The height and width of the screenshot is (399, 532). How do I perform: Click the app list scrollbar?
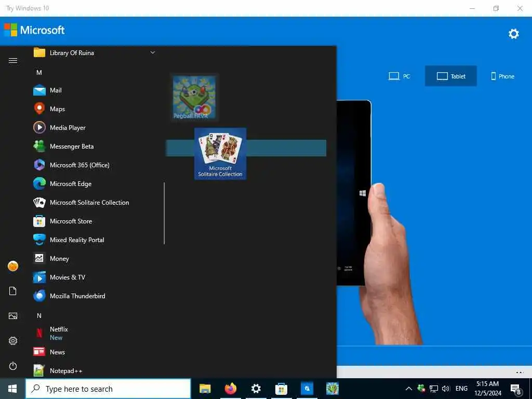click(x=164, y=213)
